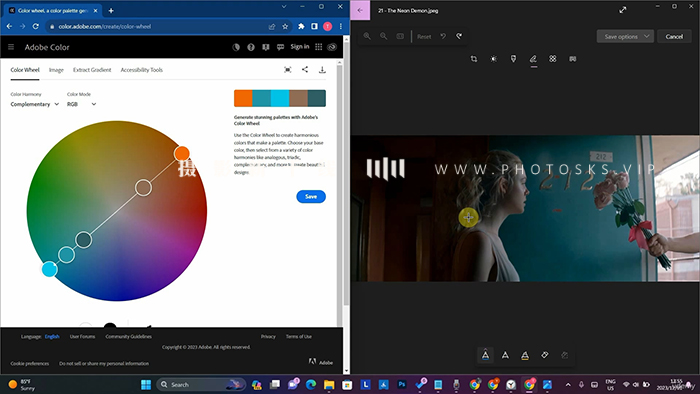Open the Complementary color harmony dropdown
The width and height of the screenshot is (700, 394).
click(x=34, y=104)
